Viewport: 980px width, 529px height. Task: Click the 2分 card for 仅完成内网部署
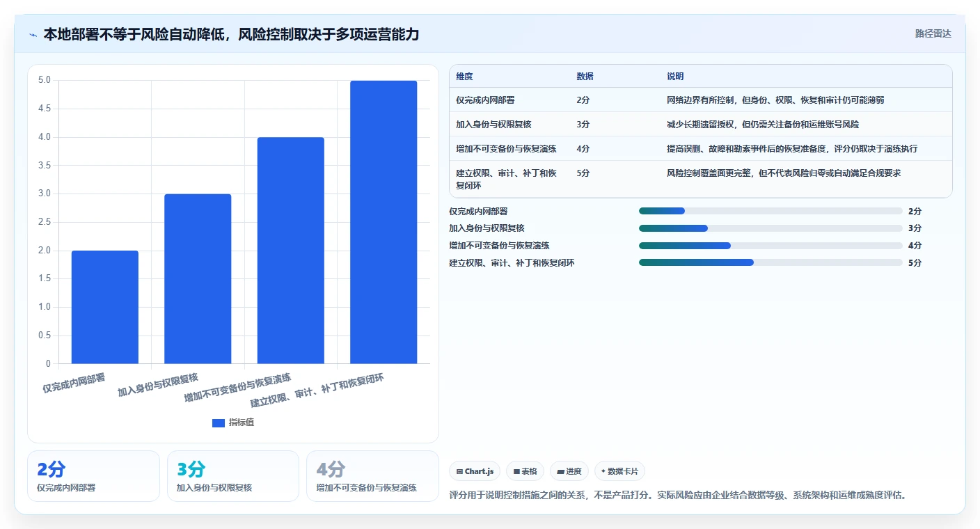93,476
